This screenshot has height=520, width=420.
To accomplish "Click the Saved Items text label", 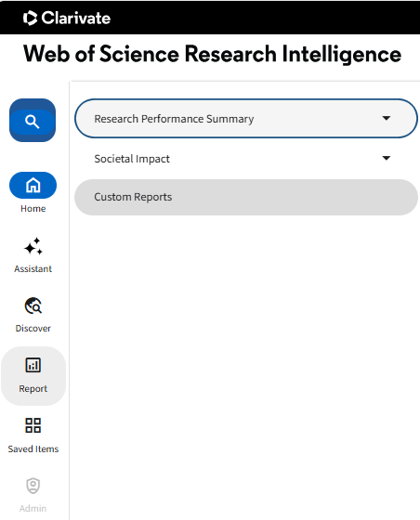I will 33,449.
